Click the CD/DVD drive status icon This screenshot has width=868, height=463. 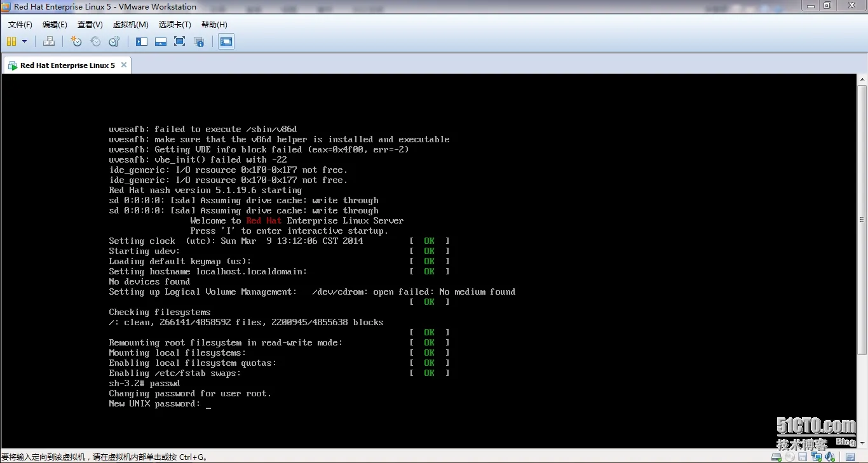[x=790, y=457]
